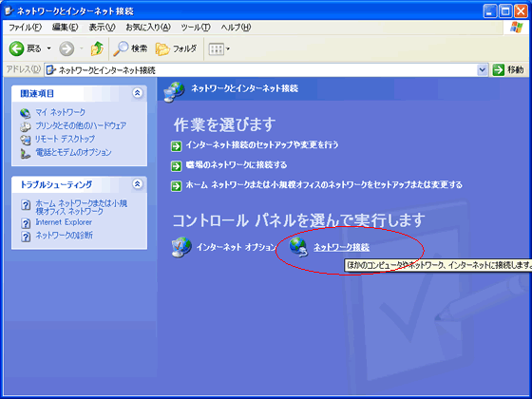This screenshot has height=399, width=532.
Task: Open the Search (検索) magnifier icon
Action: [121, 48]
